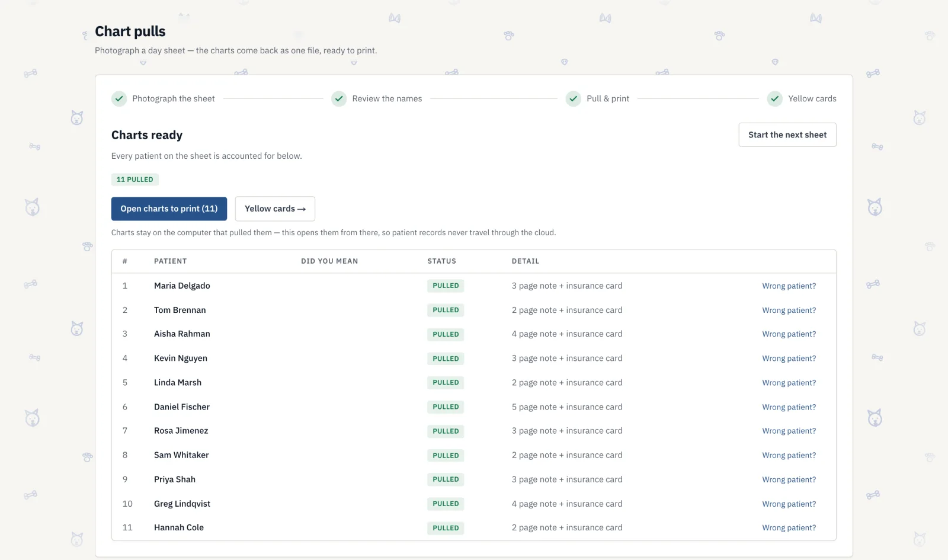
Task: Click the STATUS column header
Action: 442,261
